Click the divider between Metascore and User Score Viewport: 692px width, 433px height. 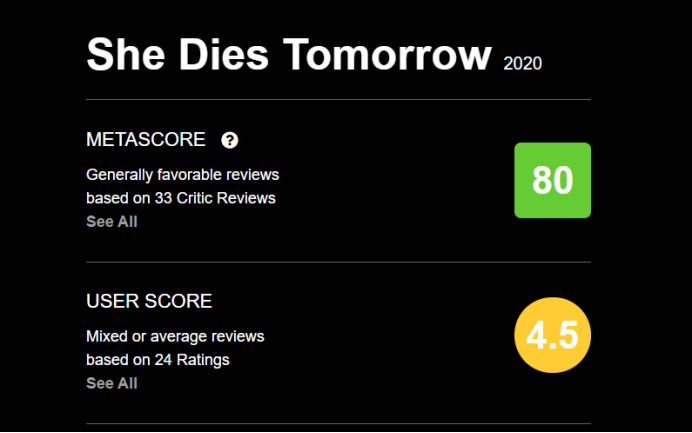[x=338, y=262]
